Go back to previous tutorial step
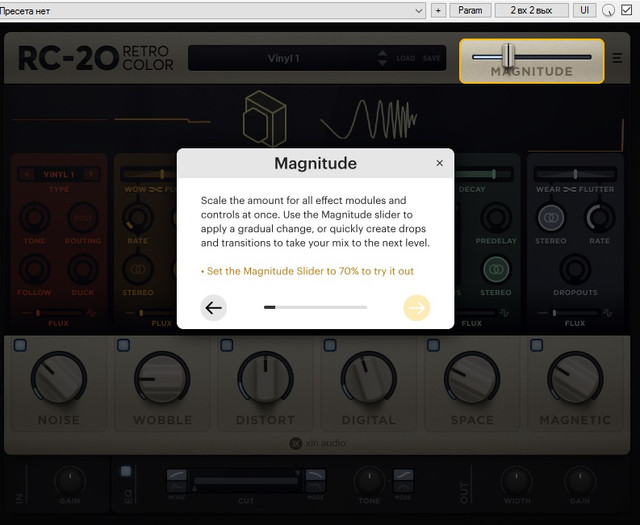The width and height of the screenshot is (640, 525). pyautogui.click(x=213, y=307)
